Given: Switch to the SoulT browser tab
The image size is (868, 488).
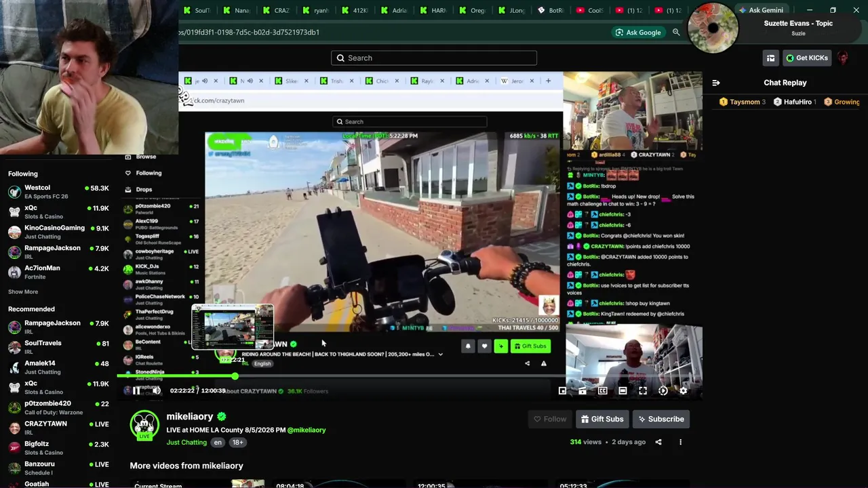Looking at the screenshot, I should [x=197, y=10].
